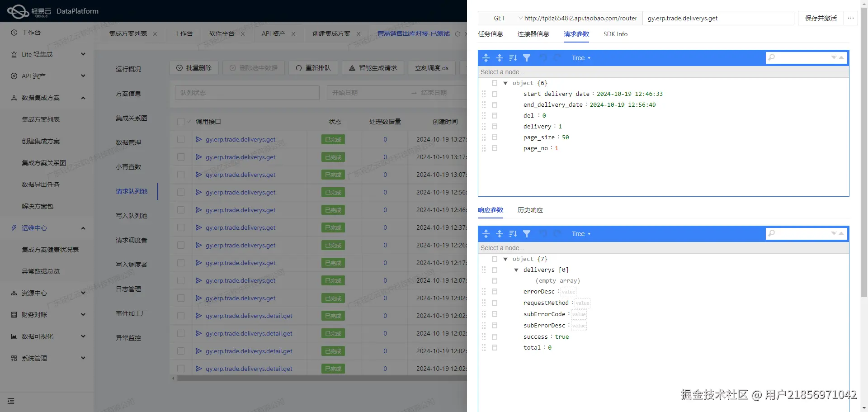Open the 工作台 sidebar icon
The width and height of the screenshot is (868, 412).
[x=13, y=32]
